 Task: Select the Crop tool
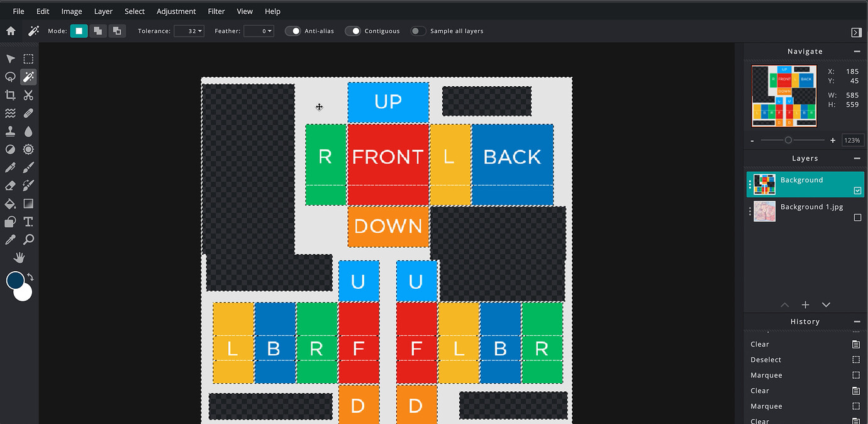click(10, 95)
